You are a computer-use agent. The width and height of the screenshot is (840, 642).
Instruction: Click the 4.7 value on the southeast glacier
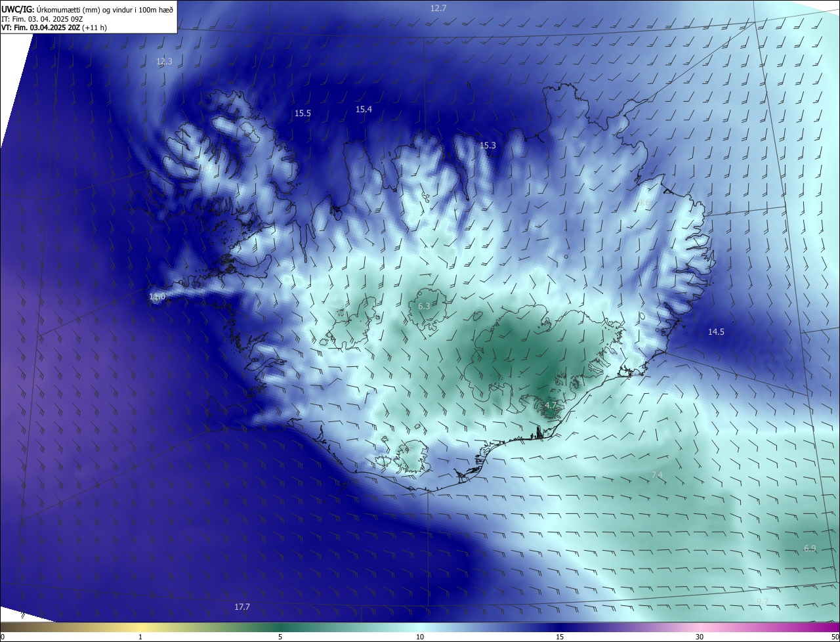(x=551, y=406)
